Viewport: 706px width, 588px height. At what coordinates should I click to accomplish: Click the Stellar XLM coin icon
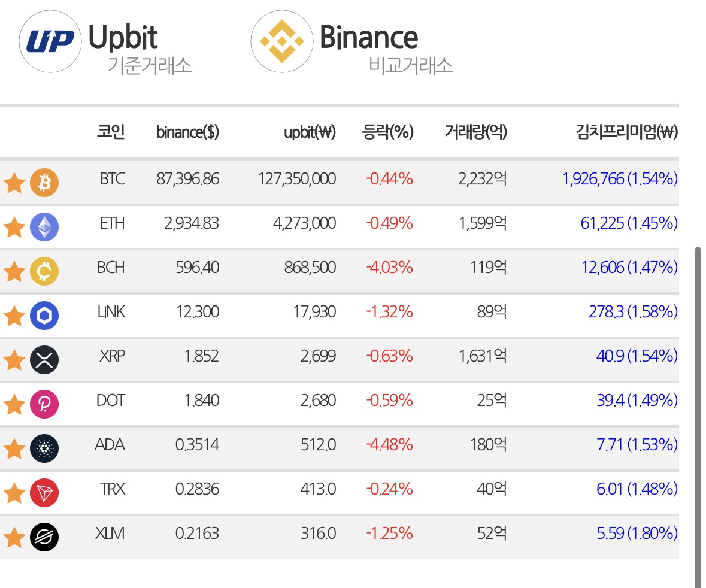click(44, 537)
